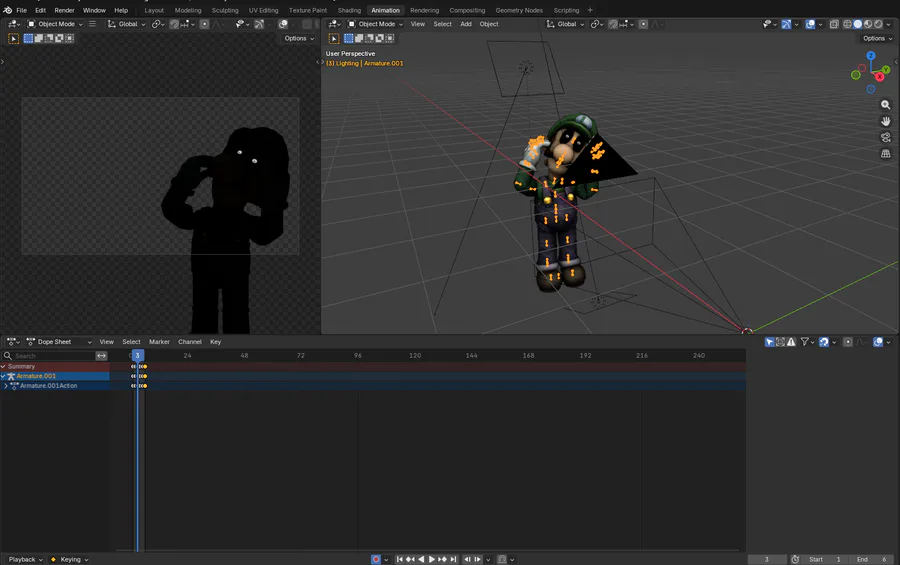This screenshot has height=565, width=900.
Task: Click play animation button
Action: tap(432, 559)
